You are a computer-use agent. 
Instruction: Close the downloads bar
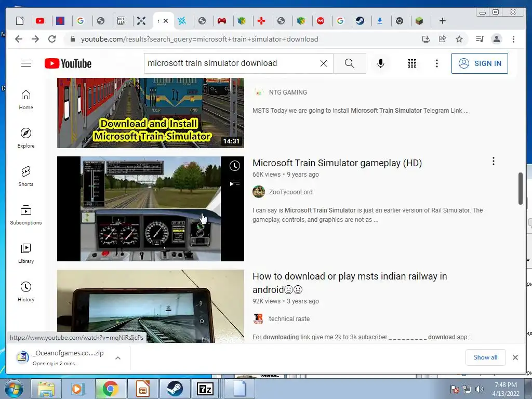[515, 357]
